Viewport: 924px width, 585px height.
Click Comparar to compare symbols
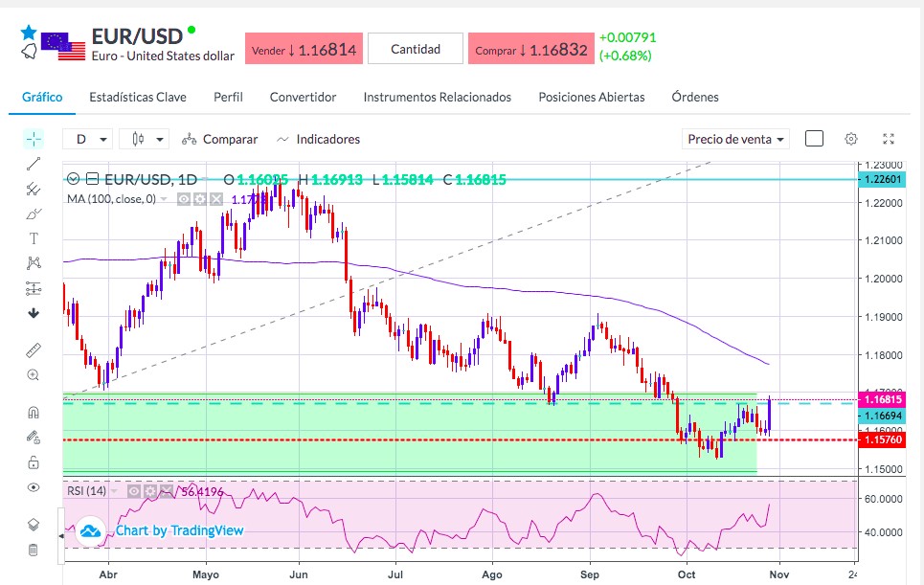pyautogui.click(x=220, y=139)
